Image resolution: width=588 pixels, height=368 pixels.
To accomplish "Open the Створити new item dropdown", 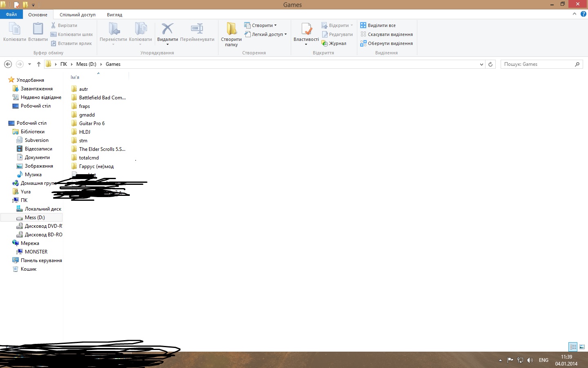I will pos(261,25).
